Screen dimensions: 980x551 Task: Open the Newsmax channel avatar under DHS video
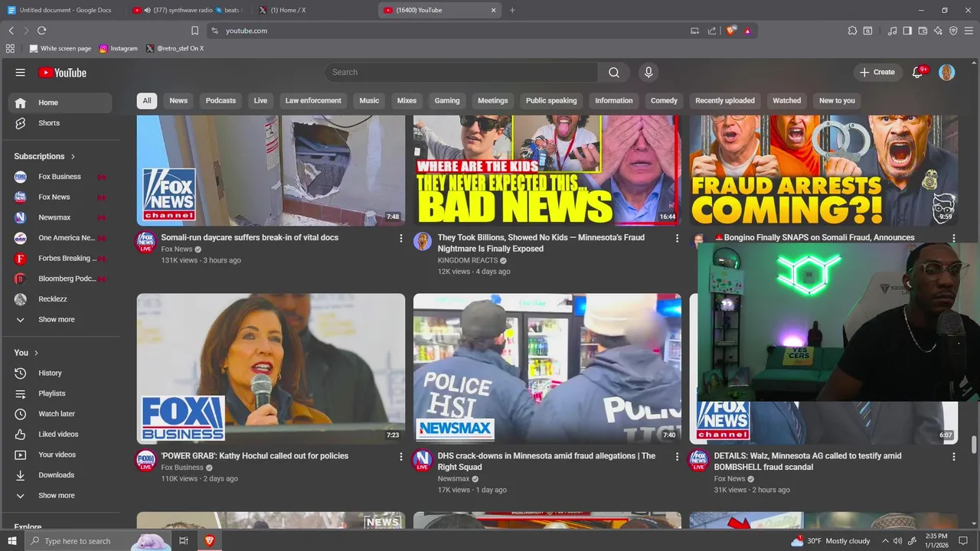point(422,460)
